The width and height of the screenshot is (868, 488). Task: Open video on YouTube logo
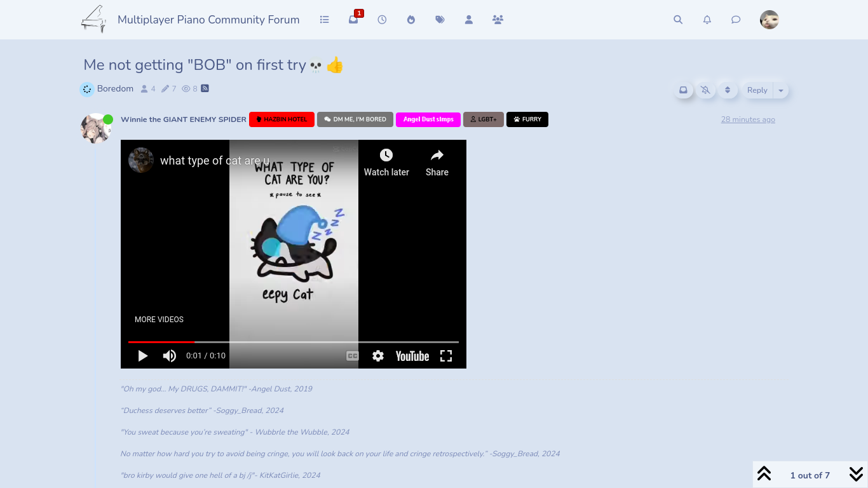click(412, 356)
